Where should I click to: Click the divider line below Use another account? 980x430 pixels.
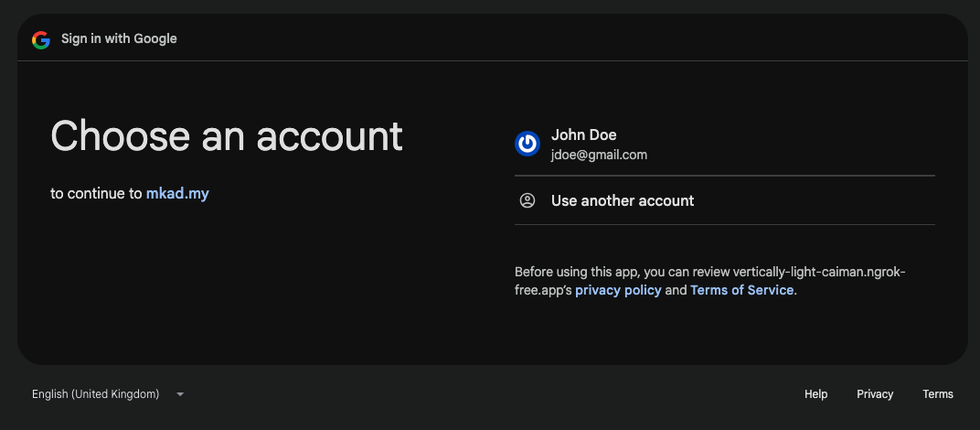click(x=724, y=224)
